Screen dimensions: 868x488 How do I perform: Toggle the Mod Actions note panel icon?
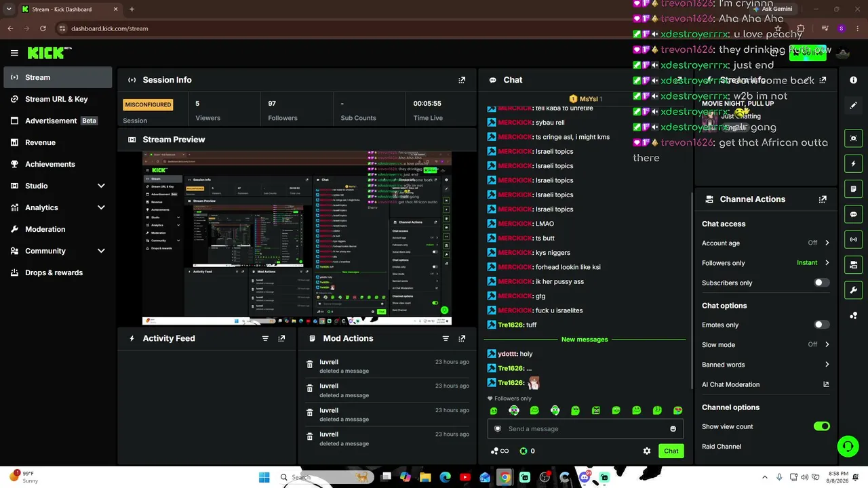pos(853,188)
